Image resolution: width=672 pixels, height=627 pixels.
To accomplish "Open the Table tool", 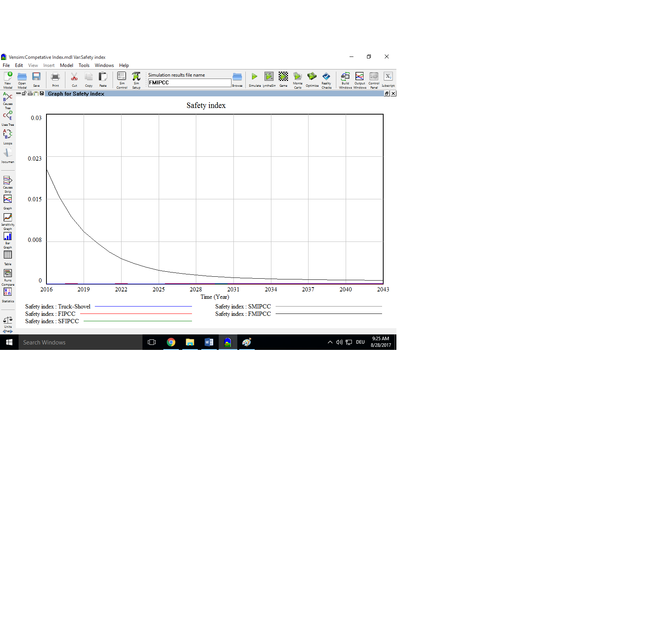I will [x=8, y=258].
